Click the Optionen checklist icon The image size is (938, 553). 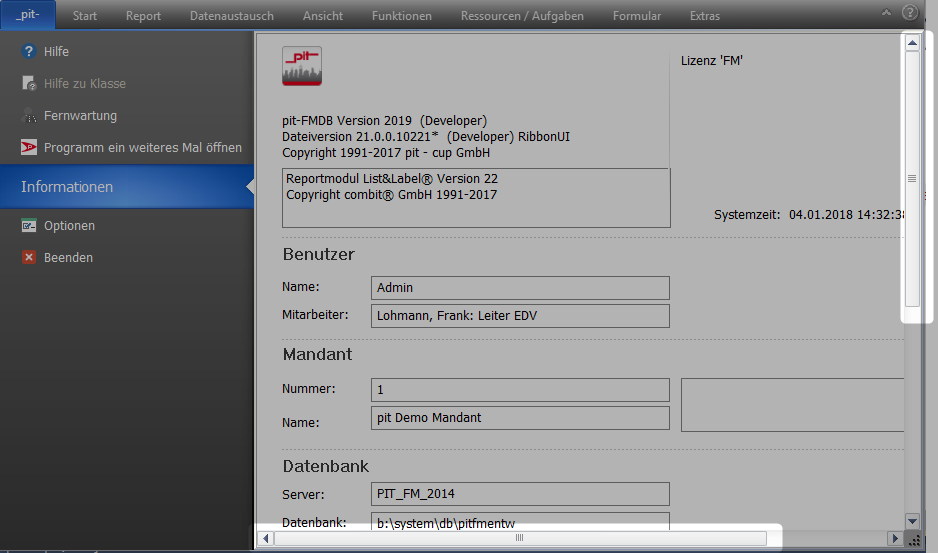pyautogui.click(x=29, y=226)
